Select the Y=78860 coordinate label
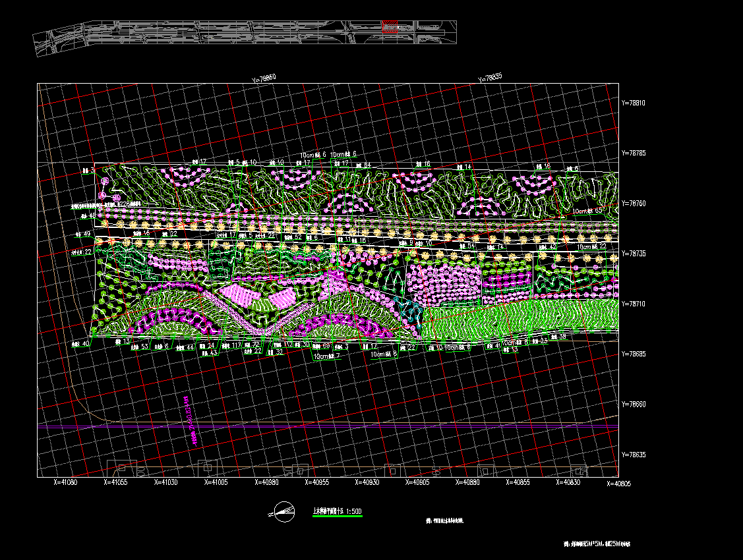Viewport: 743px width, 560px height. point(264,78)
